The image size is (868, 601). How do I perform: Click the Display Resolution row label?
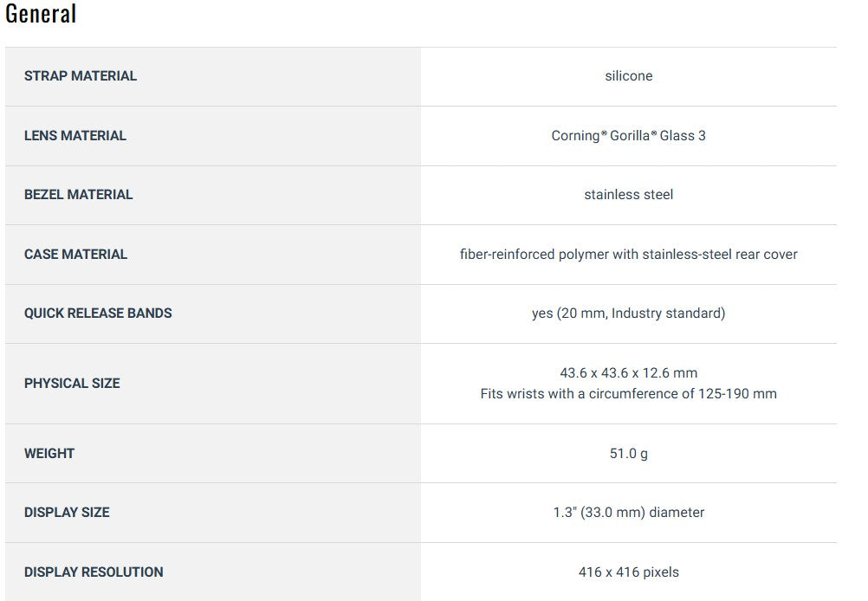(94, 572)
